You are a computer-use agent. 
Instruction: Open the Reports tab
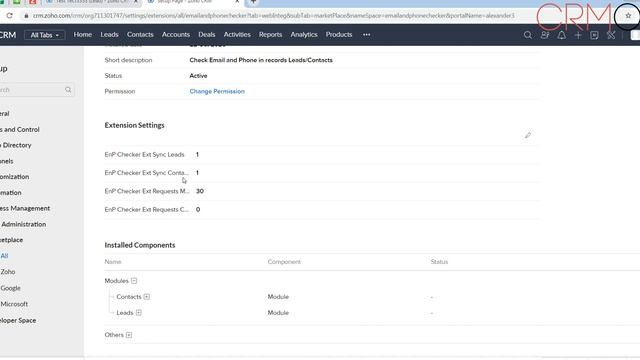pos(270,35)
